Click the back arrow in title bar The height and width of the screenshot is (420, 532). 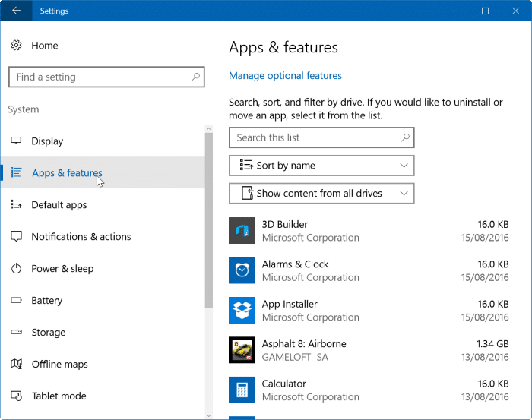[x=16, y=11]
